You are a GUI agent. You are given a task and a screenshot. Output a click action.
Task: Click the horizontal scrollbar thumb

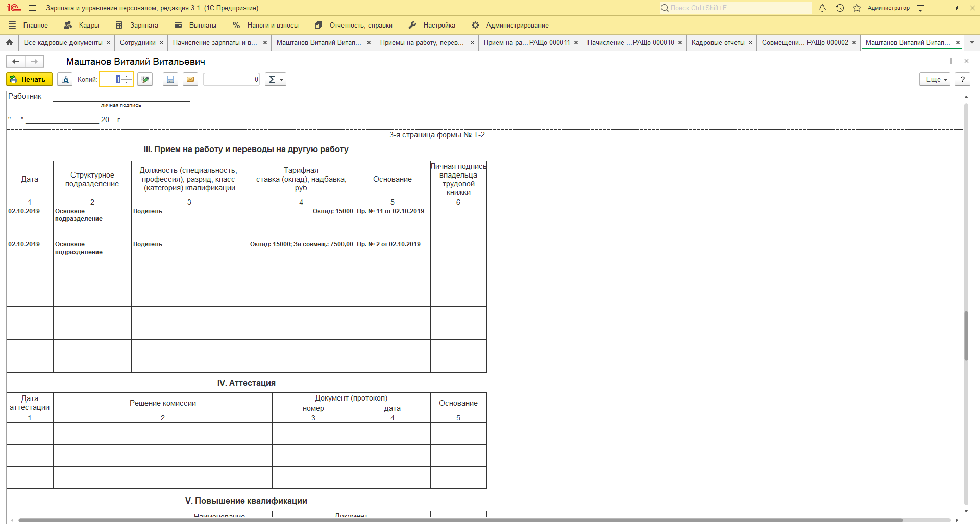(x=460, y=520)
